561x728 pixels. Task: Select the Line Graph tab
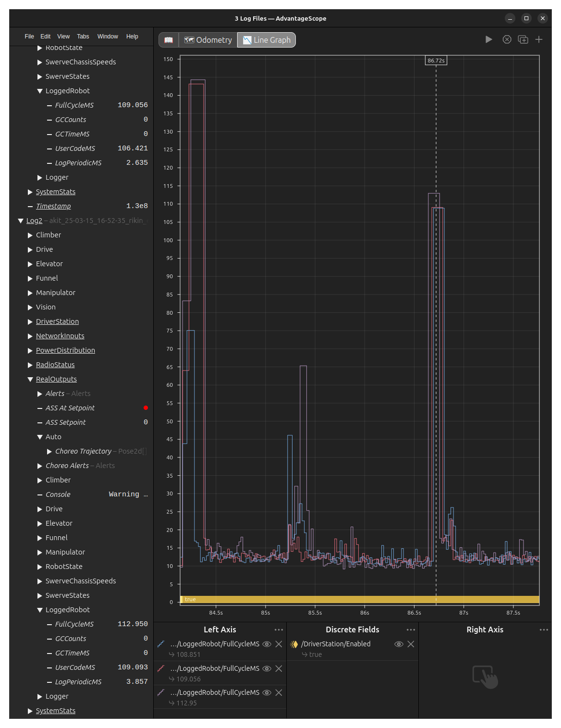[267, 40]
